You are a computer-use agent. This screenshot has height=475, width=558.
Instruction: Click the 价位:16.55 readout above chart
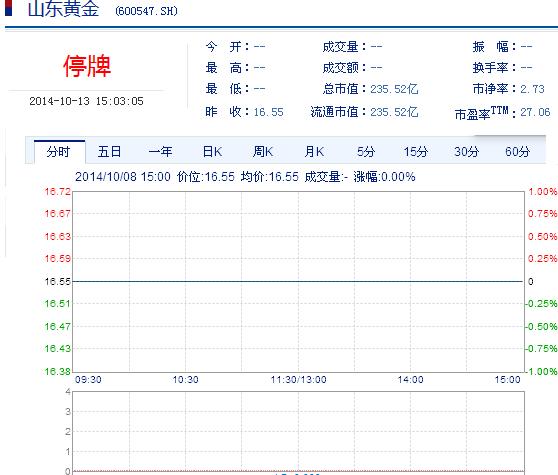point(206,177)
